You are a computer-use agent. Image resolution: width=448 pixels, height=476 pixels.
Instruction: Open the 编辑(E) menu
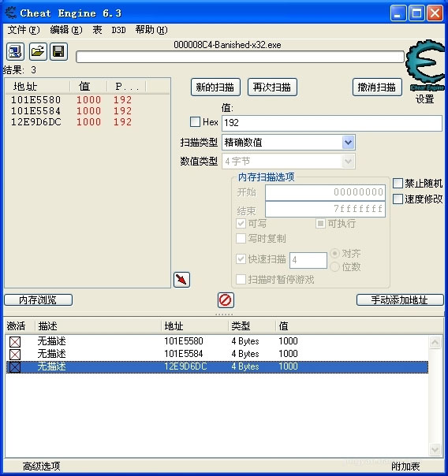[x=66, y=30]
